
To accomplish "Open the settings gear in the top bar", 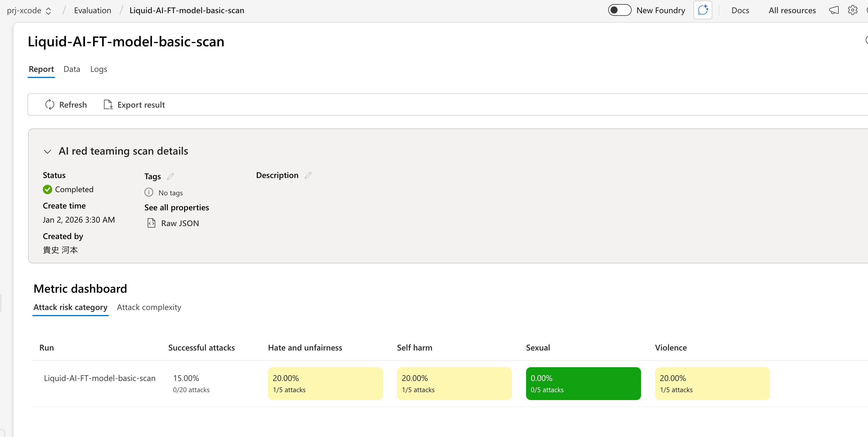I will tap(852, 10).
